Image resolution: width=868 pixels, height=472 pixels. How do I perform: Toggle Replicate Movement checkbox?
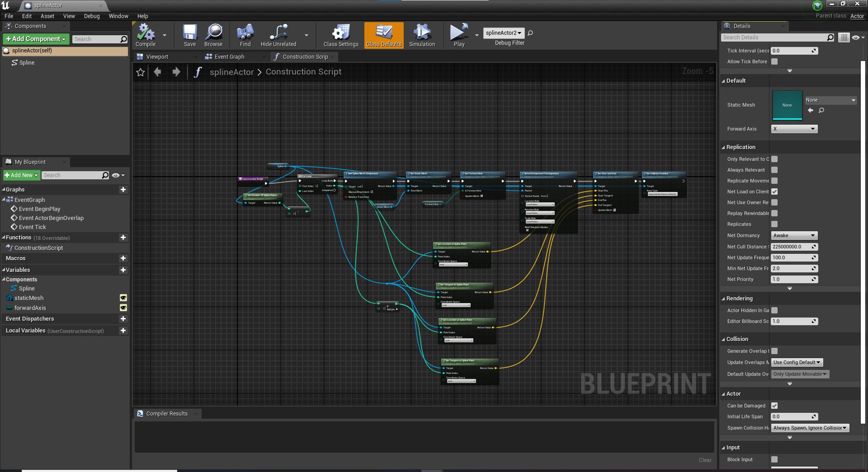[x=774, y=181]
